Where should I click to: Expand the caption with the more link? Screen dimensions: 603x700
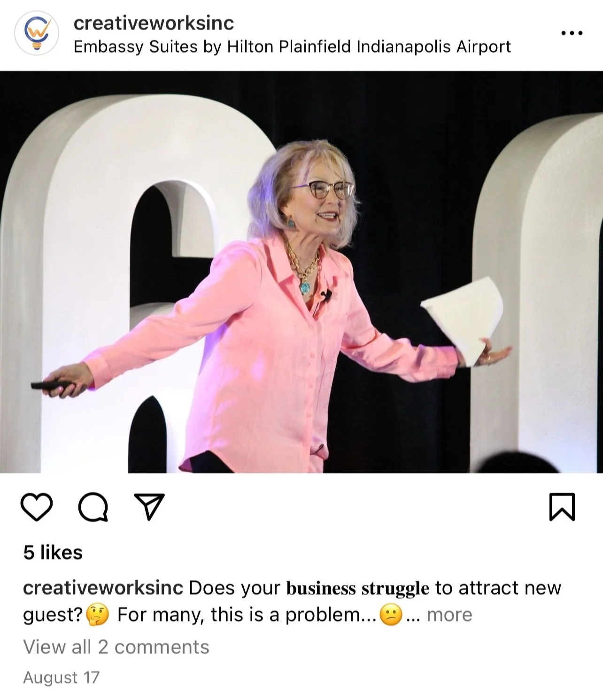coord(449,614)
